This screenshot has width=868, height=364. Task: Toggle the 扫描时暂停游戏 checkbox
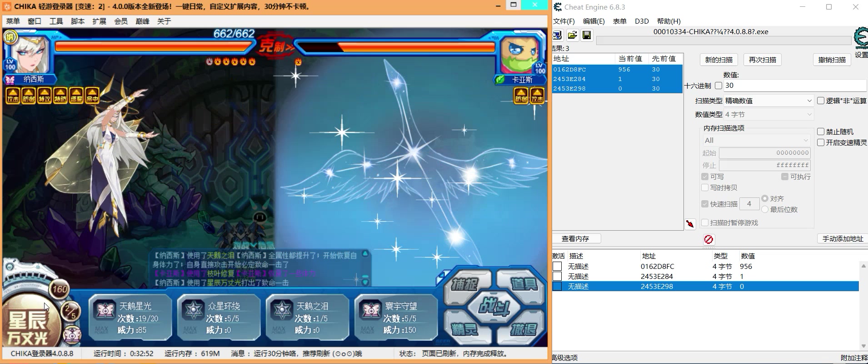[705, 222]
